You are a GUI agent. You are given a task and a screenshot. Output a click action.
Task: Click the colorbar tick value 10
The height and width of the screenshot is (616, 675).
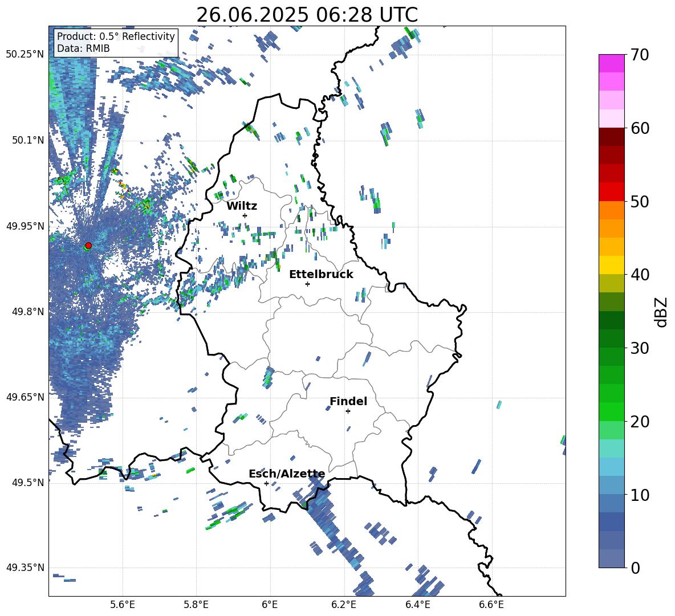(x=640, y=495)
